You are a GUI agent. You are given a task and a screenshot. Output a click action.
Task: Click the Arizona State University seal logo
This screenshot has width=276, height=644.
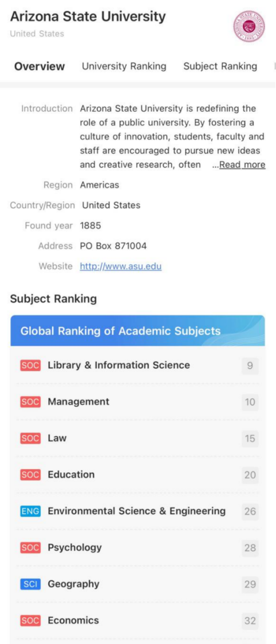click(249, 26)
